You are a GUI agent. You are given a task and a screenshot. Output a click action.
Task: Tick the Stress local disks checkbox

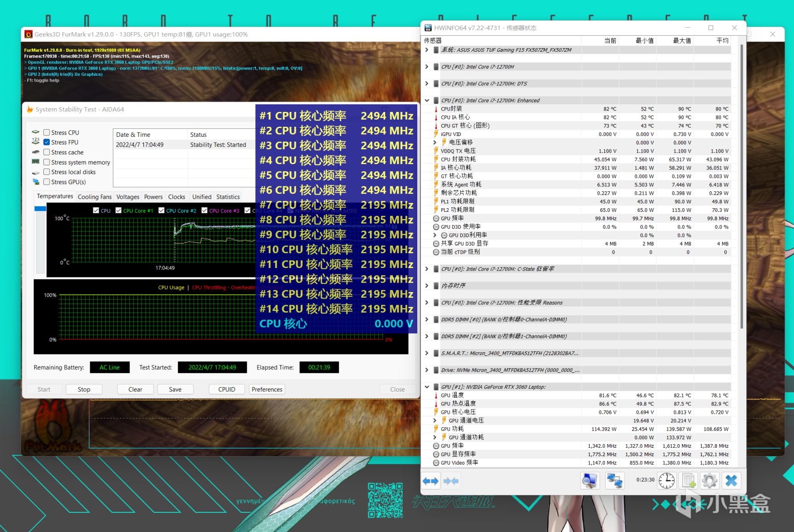point(46,172)
